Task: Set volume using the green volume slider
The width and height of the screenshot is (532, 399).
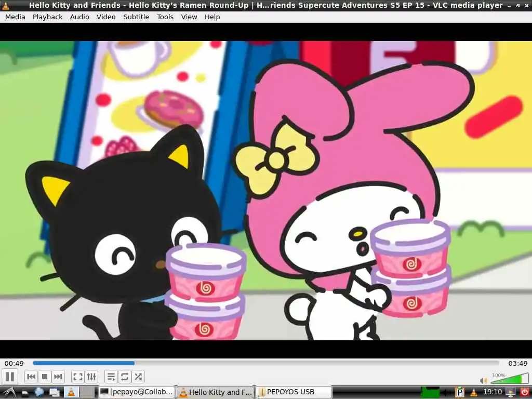Action: 510,379
